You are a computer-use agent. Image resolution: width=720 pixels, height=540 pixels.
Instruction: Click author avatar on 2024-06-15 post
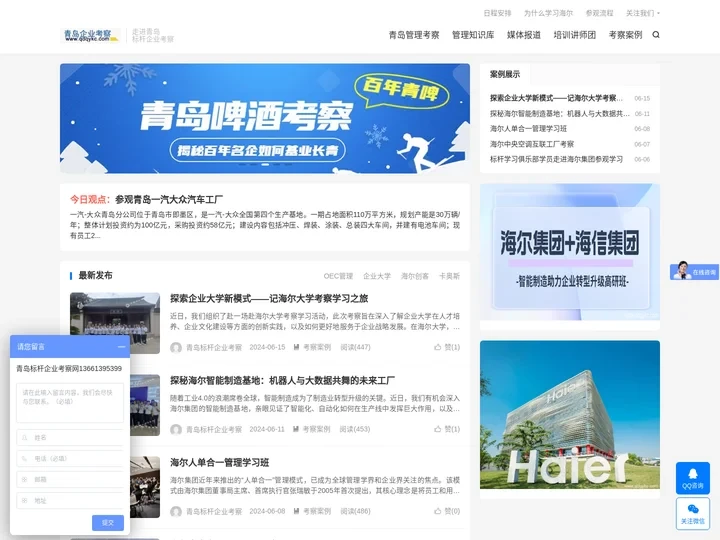(176, 348)
